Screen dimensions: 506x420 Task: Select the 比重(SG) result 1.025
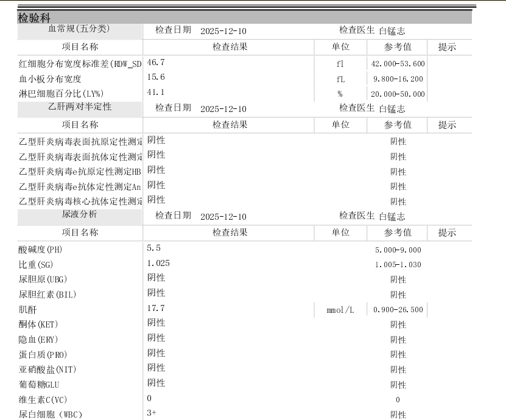point(158,263)
